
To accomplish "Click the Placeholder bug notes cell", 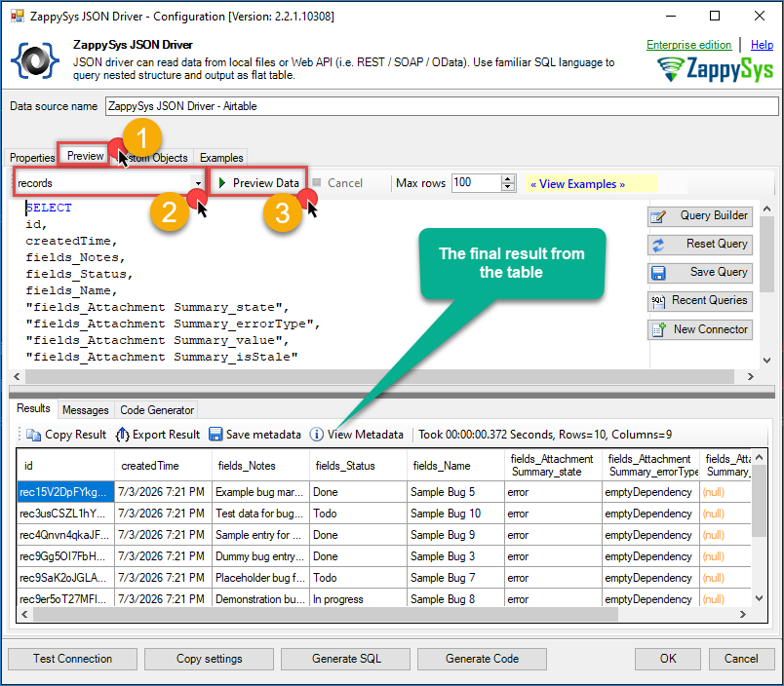I will pyautogui.click(x=260, y=578).
